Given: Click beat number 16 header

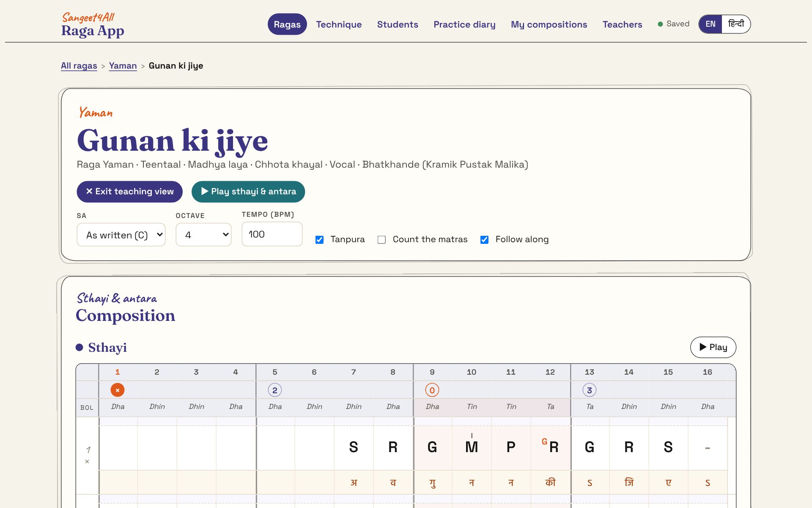Looking at the screenshot, I should [708, 372].
